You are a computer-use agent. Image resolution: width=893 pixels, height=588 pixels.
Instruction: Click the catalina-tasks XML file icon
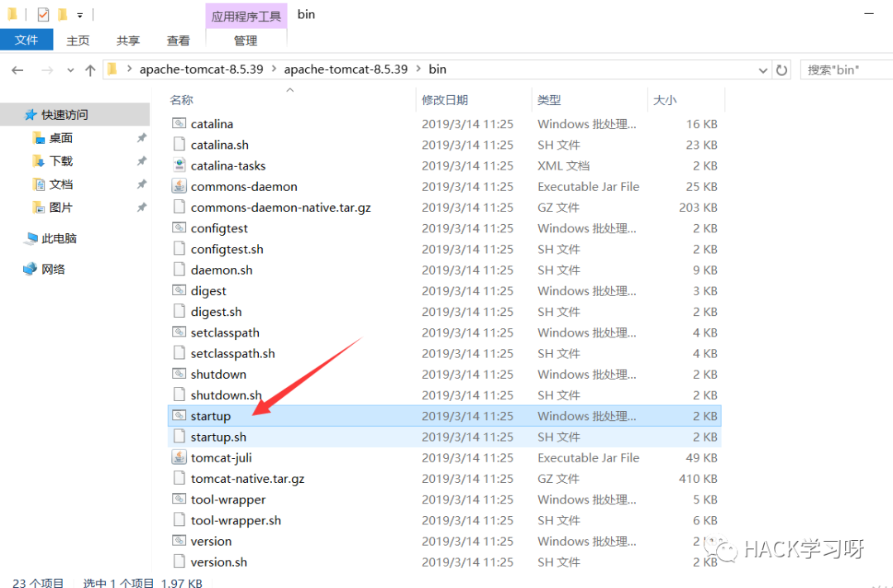(x=179, y=165)
